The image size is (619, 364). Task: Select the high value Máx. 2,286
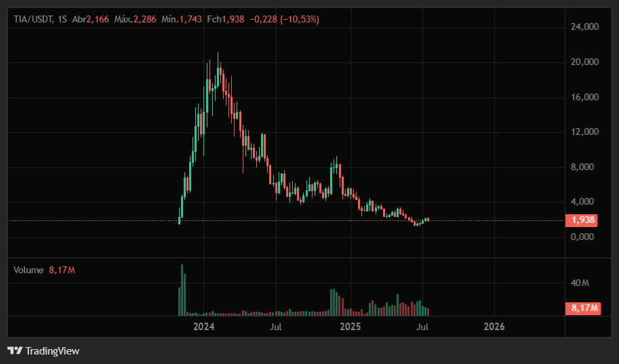point(136,19)
